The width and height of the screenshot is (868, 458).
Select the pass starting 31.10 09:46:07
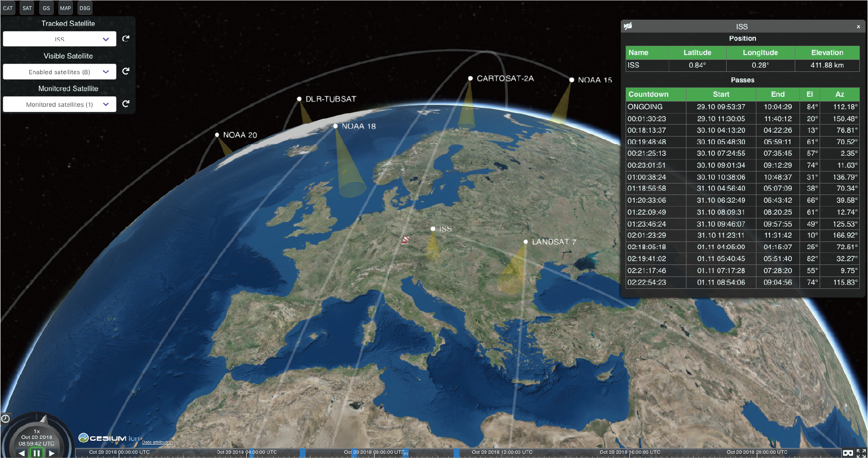coord(742,224)
